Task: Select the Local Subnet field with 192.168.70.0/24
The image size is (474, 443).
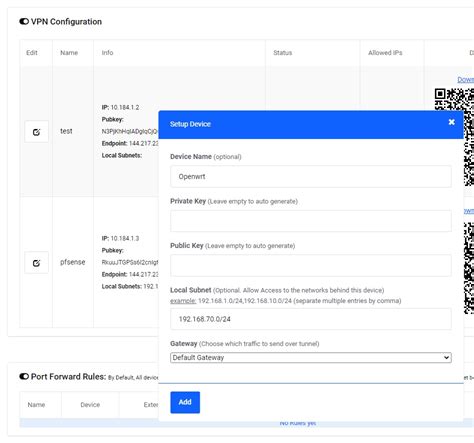Action: coord(311,319)
